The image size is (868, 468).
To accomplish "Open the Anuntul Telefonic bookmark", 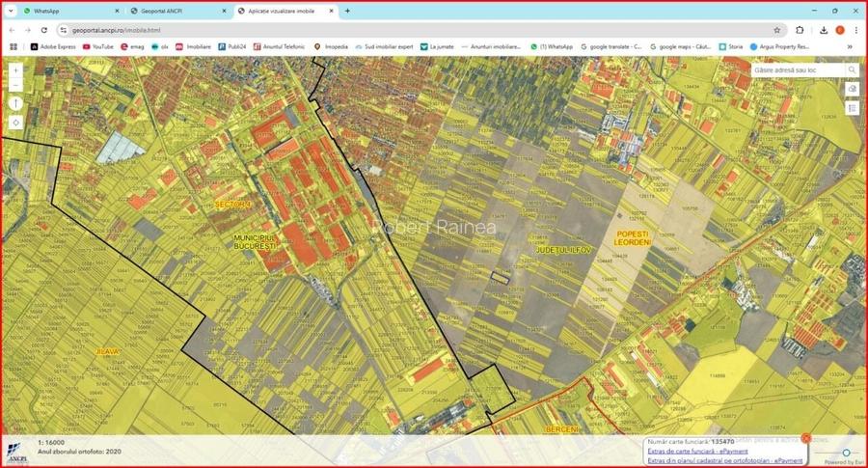I will 279,47.
